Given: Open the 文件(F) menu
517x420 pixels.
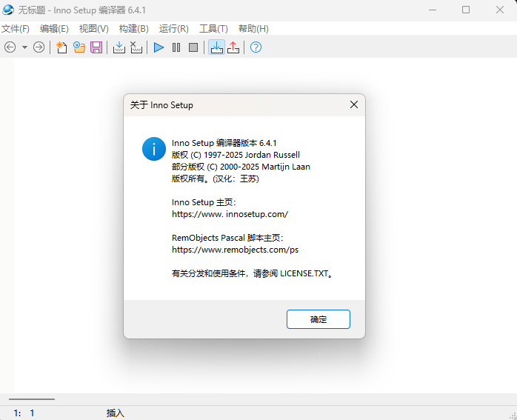Looking at the screenshot, I should click(16, 29).
